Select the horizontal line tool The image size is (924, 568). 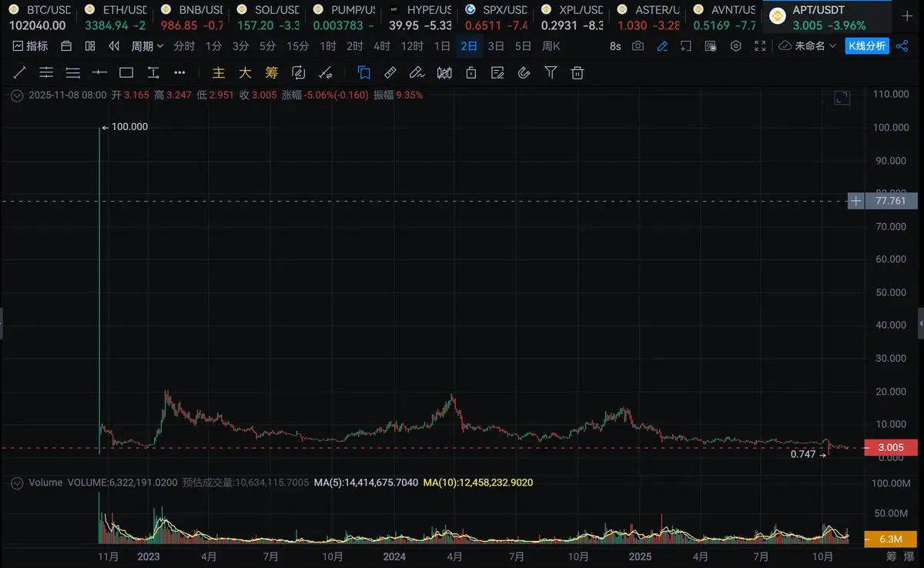coord(99,73)
